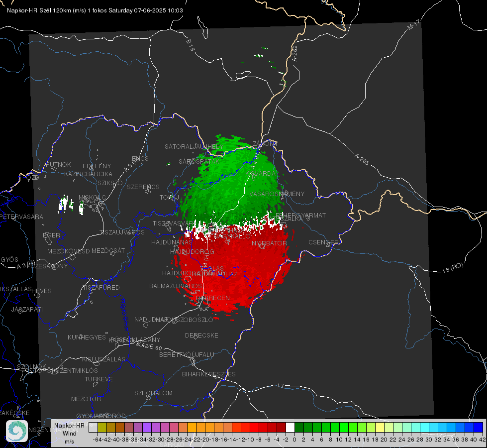Select the white swatch between -2 and 0
Screen dimensions: 487x448
click(290, 427)
